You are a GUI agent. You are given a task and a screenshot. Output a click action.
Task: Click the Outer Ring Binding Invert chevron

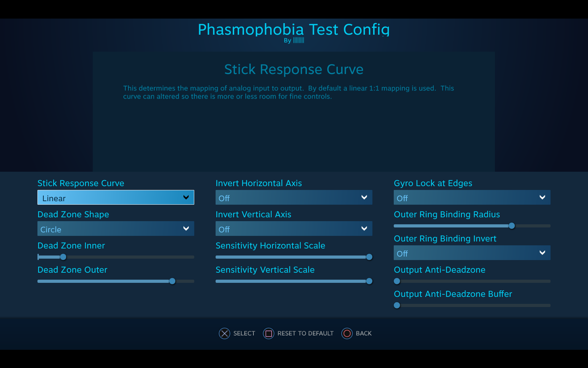pyautogui.click(x=542, y=253)
